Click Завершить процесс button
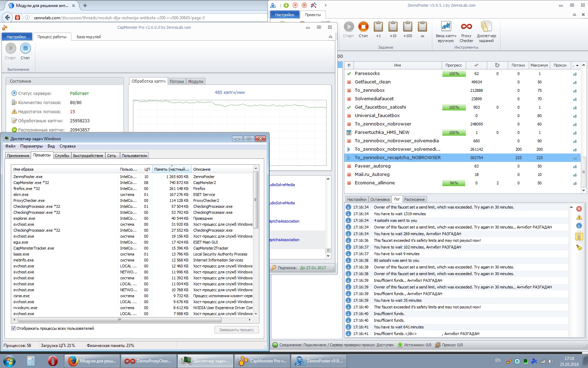This screenshot has width=588, height=368. tap(237, 330)
